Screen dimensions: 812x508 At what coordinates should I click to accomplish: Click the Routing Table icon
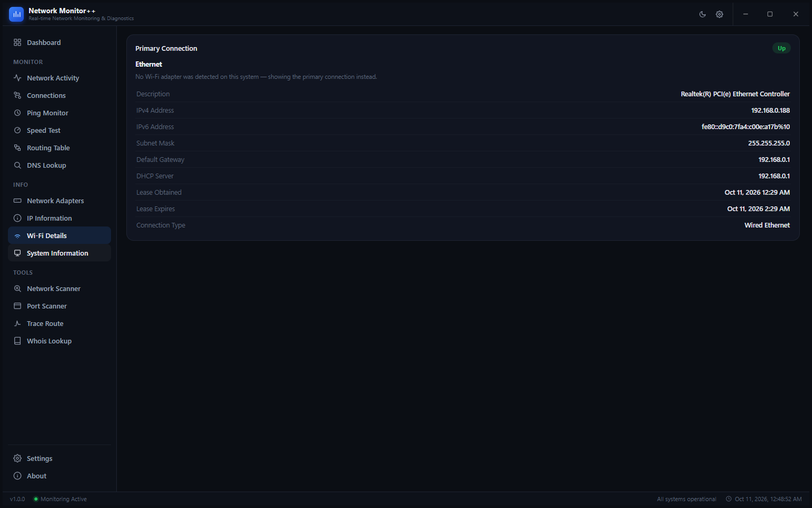17,148
